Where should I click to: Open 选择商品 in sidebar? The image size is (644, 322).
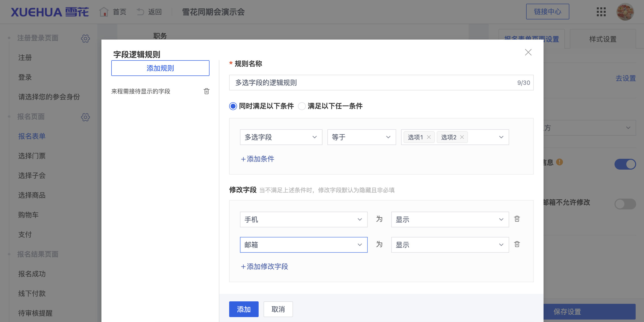(x=32, y=195)
